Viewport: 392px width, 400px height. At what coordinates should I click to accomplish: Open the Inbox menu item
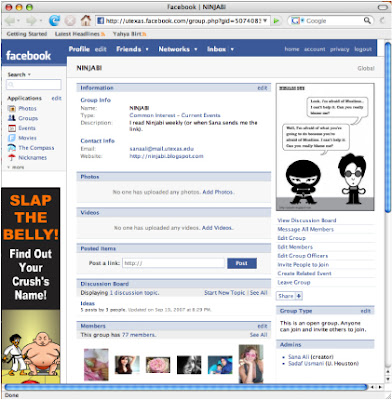click(216, 49)
